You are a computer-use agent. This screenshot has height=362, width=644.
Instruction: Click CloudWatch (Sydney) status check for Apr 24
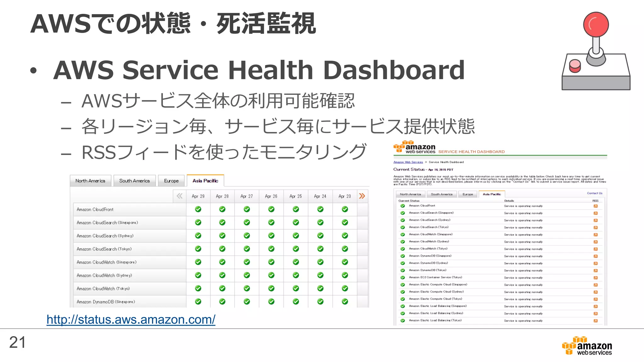320,275
